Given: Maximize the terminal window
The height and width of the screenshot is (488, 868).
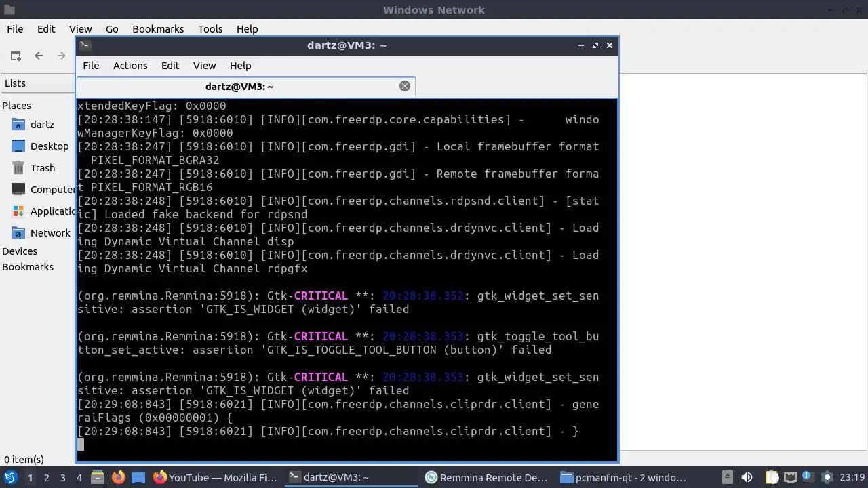Looking at the screenshot, I should click(x=595, y=45).
